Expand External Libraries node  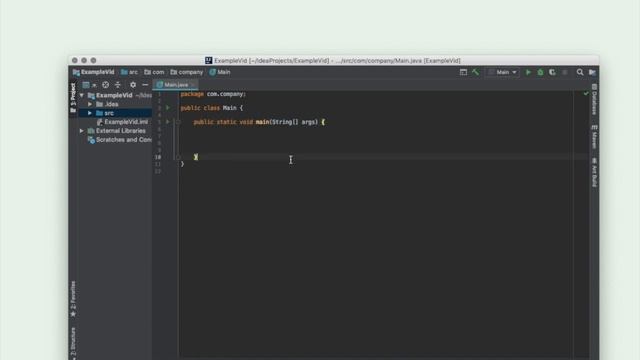coord(82,131)
